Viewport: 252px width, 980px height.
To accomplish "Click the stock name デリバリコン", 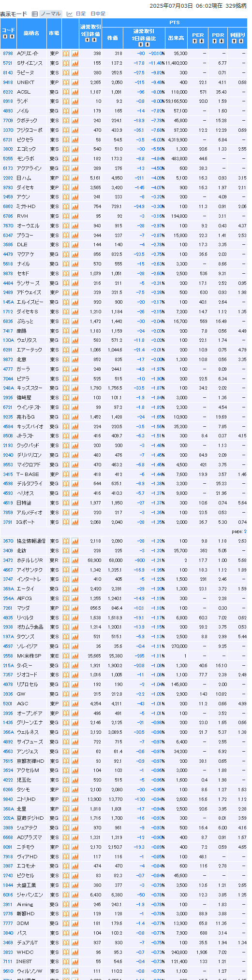I will tap(30, 455).
